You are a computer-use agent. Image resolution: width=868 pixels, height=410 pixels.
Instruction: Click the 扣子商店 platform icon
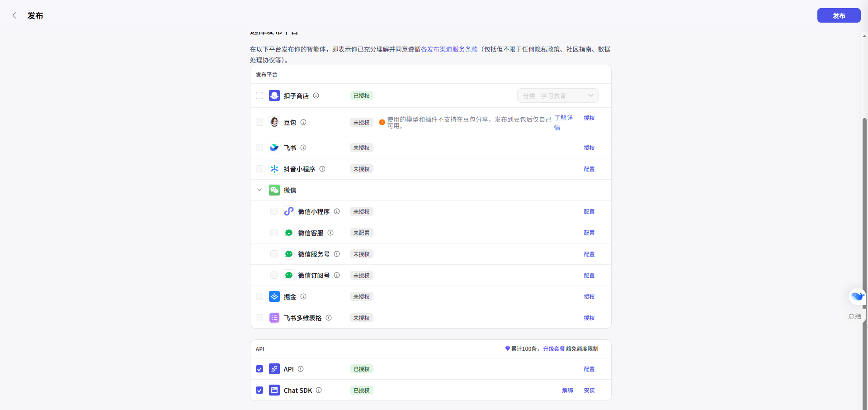274,95
